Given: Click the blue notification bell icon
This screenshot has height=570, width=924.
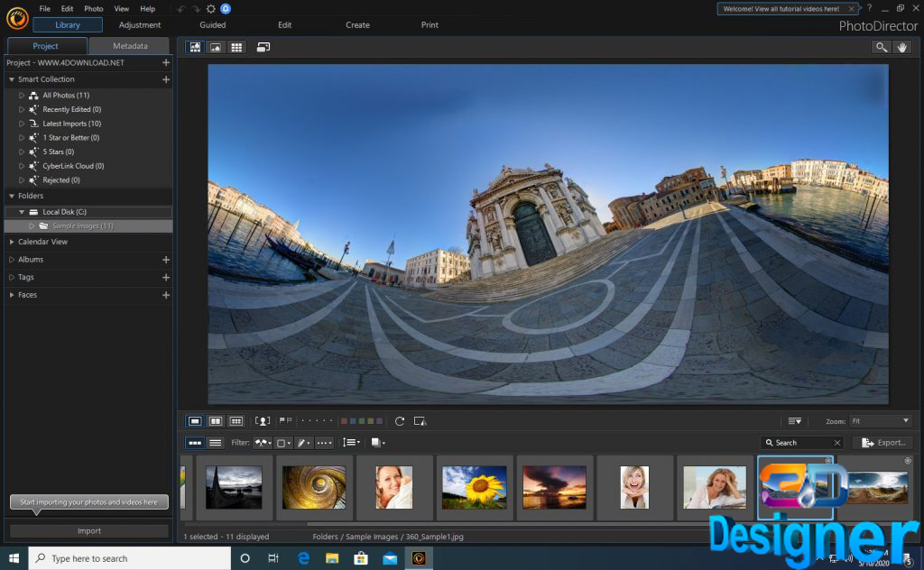Looking at the screenshot, I should (226, 8).
